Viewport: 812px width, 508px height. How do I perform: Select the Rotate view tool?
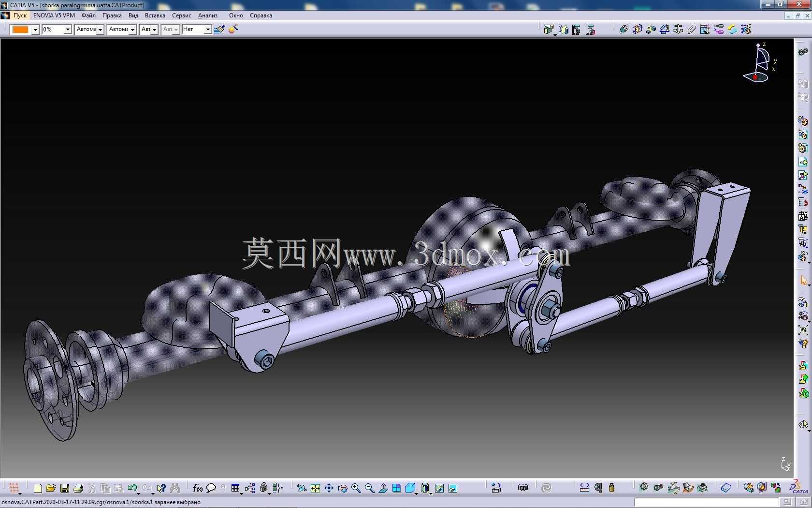[342, 488]
